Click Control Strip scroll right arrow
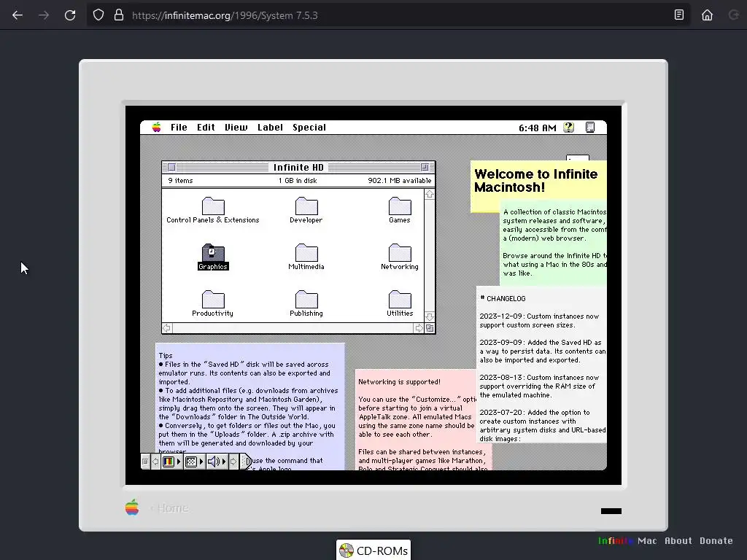Viewport: 747px width, 560px height. pyautogui.click(x=233, y=462)
